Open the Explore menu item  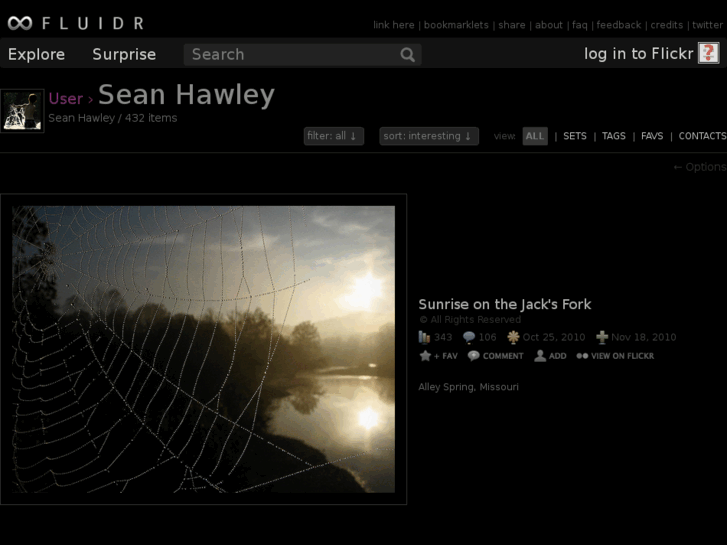(36, 54)
